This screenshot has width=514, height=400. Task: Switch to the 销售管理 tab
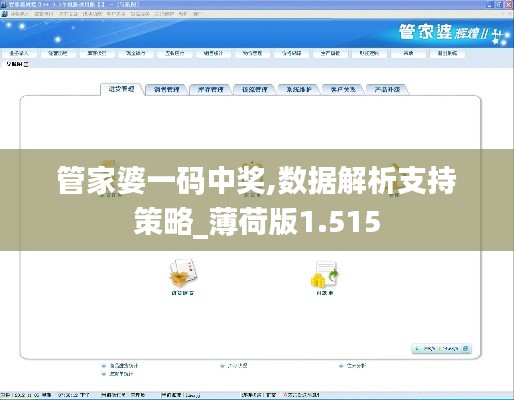click(166, 89)
